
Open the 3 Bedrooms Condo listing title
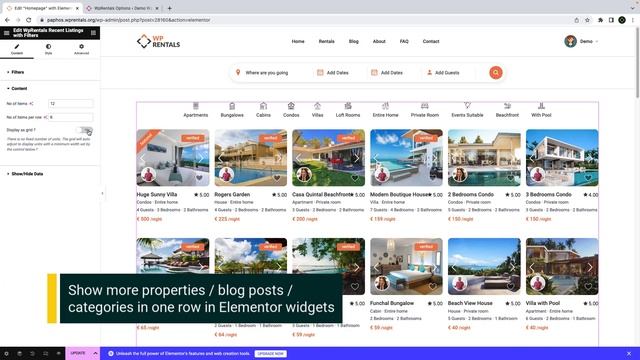[548, 195]
